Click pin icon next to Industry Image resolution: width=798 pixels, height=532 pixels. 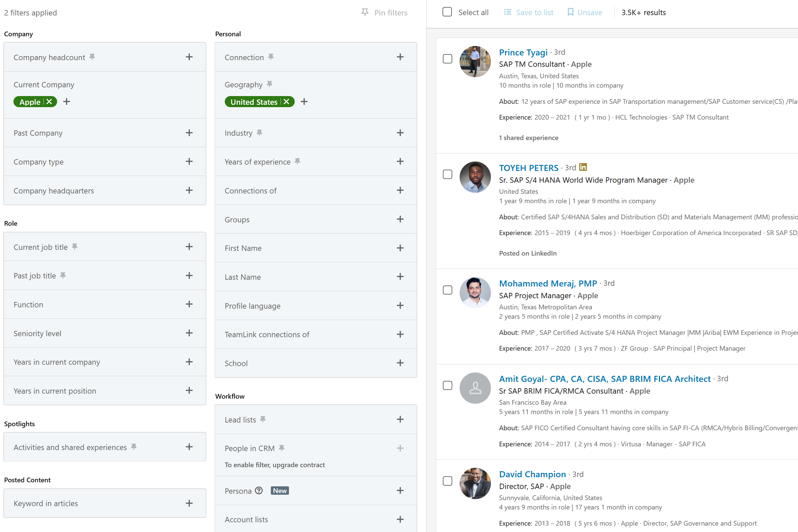tap(260, 133)
